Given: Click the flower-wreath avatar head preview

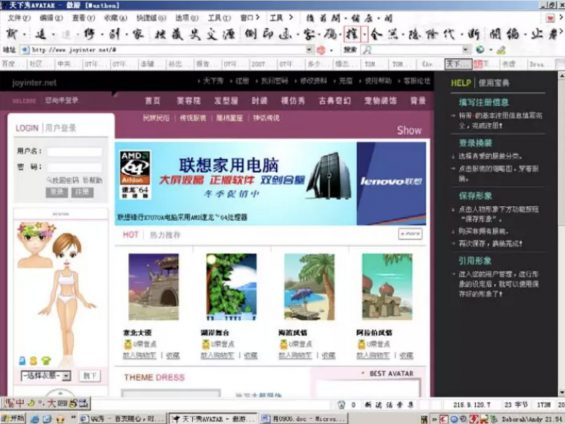Looking at the screenshot, I should pos(34,245).
